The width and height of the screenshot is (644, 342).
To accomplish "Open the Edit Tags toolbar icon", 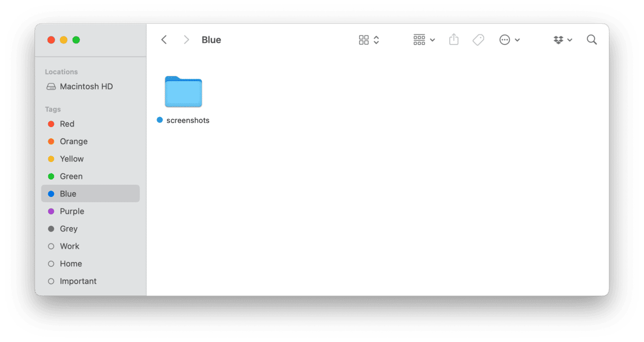I will pos(478,40).
